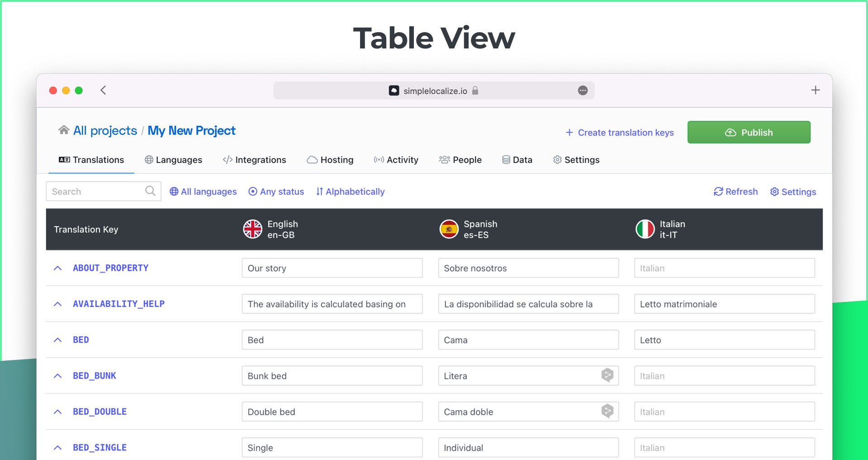Screen dimensions: 868x460
Task: Click the SimpleLocalize favicon in address bar
Action: click(x=394, y=91)
